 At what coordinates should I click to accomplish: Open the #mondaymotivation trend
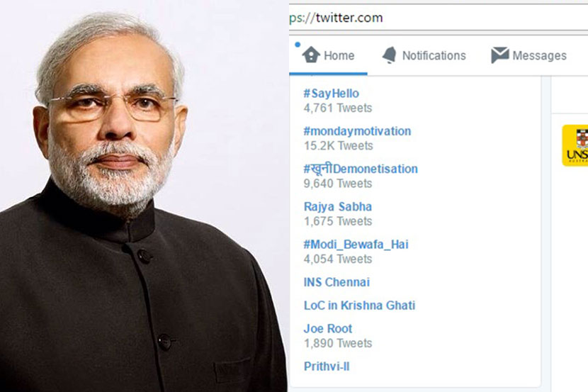[x=357, y=131]
